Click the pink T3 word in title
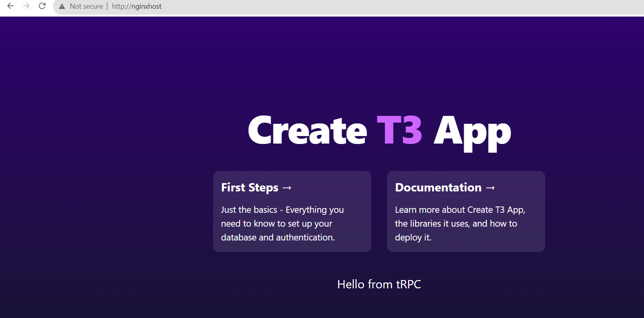Image resolution: width=644 pixels, height=318 pixels. tap(400, 130)
